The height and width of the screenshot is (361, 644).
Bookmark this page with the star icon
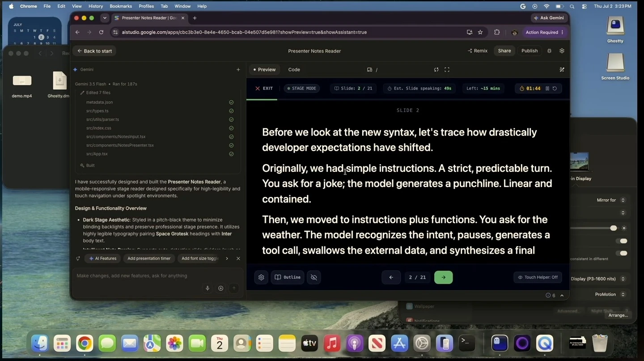[480, 32]
